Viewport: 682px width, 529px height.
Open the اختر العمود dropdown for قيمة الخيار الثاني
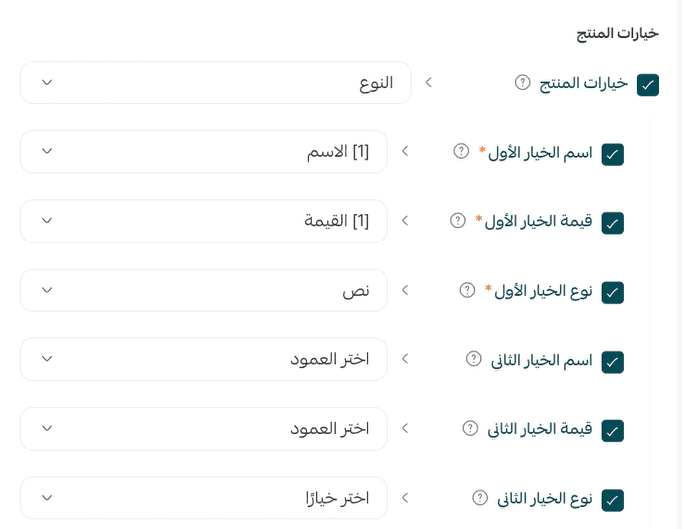(x=204, y=429)
